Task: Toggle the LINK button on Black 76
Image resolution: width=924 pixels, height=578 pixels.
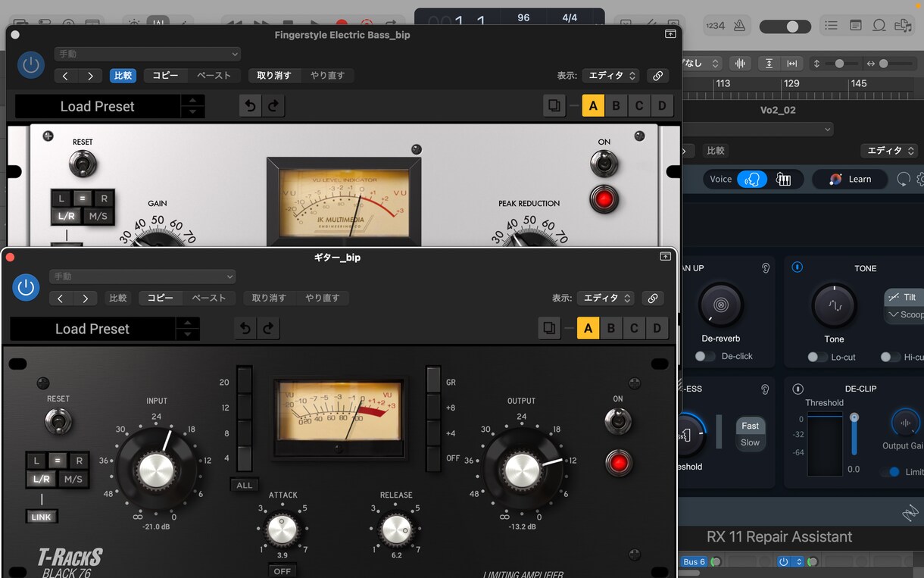Action: (x=42, y=517)
